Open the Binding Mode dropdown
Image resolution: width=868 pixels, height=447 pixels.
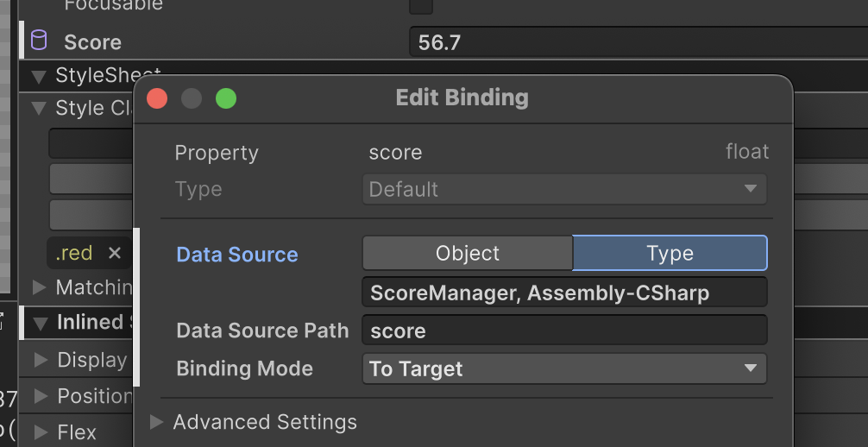pos(564,368)
